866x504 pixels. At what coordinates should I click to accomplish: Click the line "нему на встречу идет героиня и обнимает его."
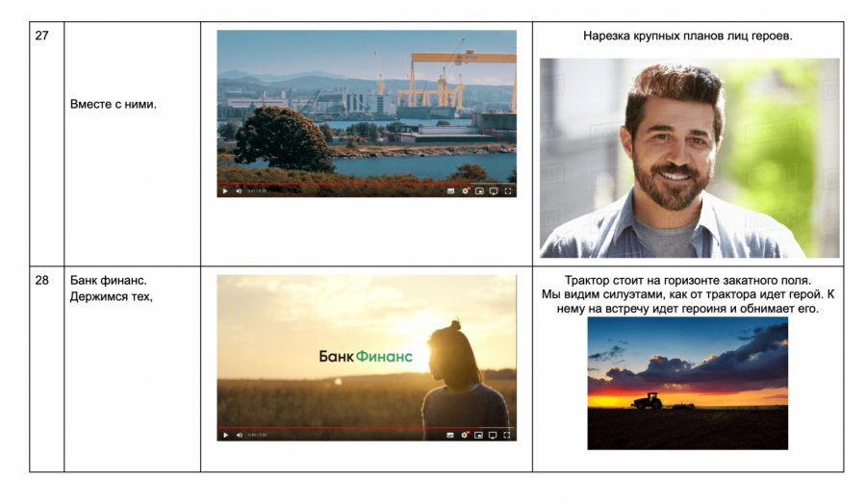[x=688, y=309]
